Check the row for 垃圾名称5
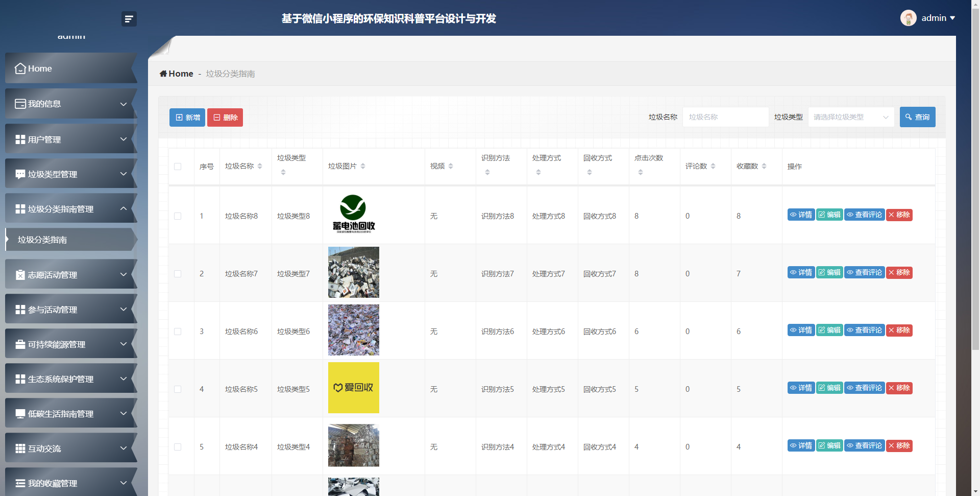980x496 pixels. tap(178, 389)
